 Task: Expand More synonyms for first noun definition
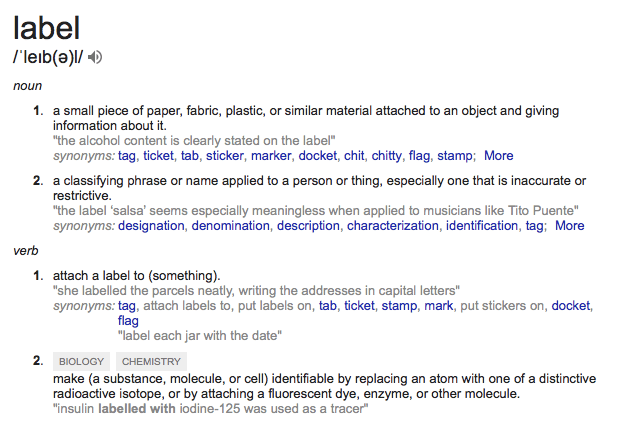click(498, 155)
